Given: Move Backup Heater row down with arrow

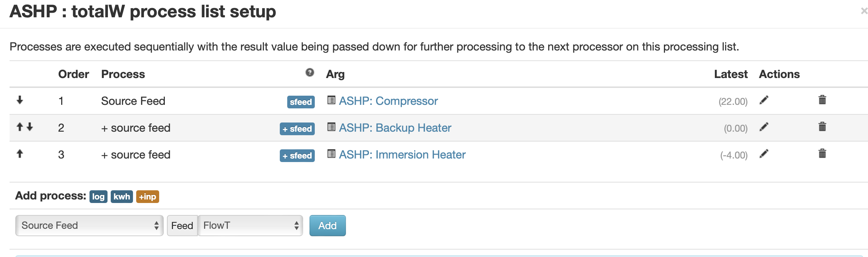Looking at the screenshot, I should click(30, 127).
